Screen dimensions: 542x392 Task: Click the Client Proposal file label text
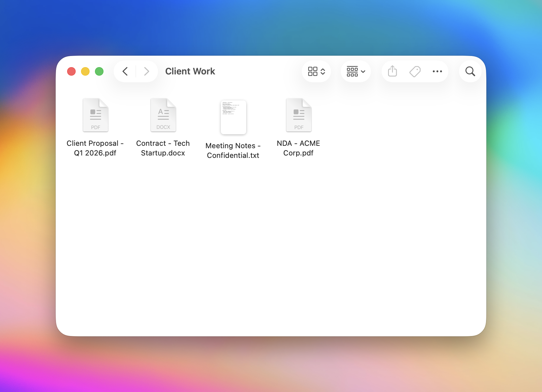95,148
